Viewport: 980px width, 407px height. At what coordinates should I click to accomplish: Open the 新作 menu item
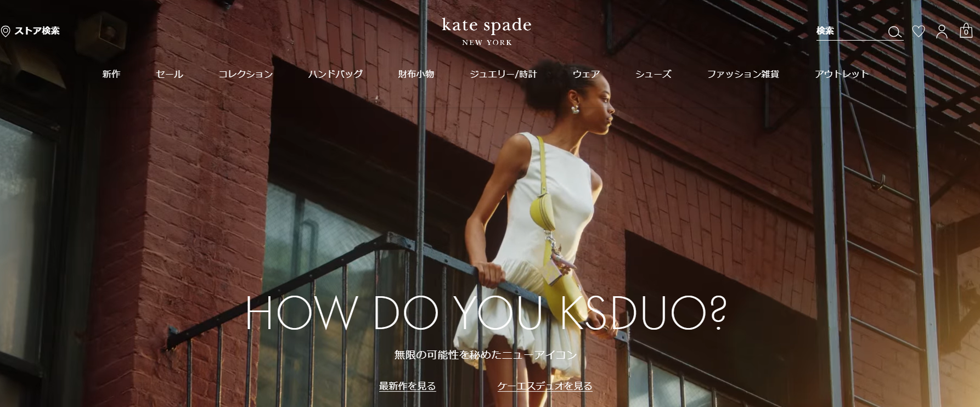(x=111, y=74)
